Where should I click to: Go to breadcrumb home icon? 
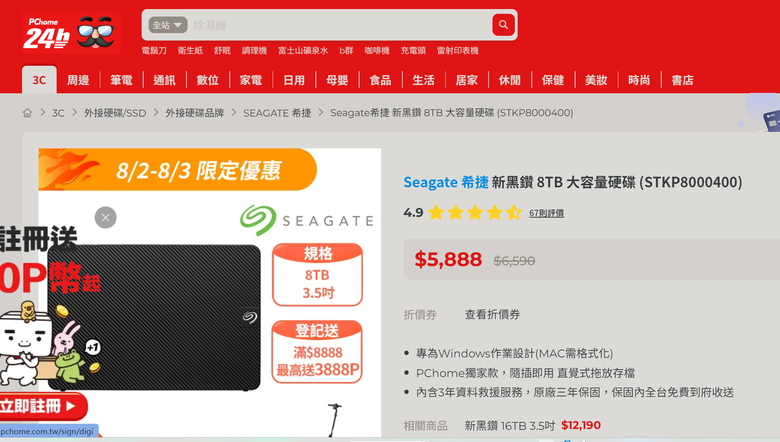[27, 113]
